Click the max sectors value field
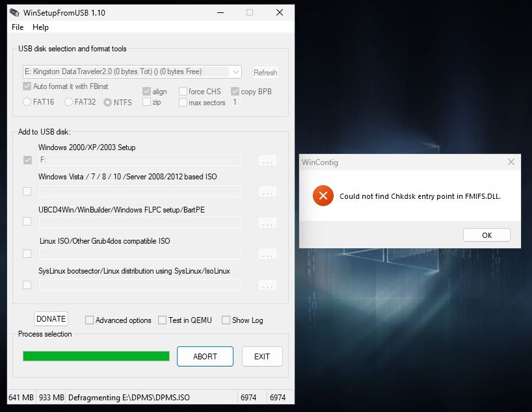 pyautogui.click(x=236, y=102)
